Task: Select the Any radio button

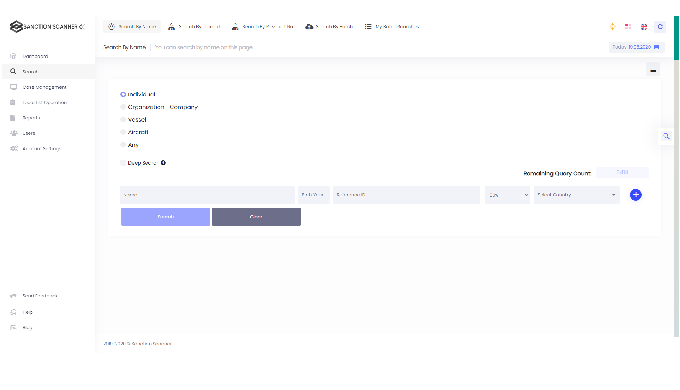Action: [x=123, y=144]
